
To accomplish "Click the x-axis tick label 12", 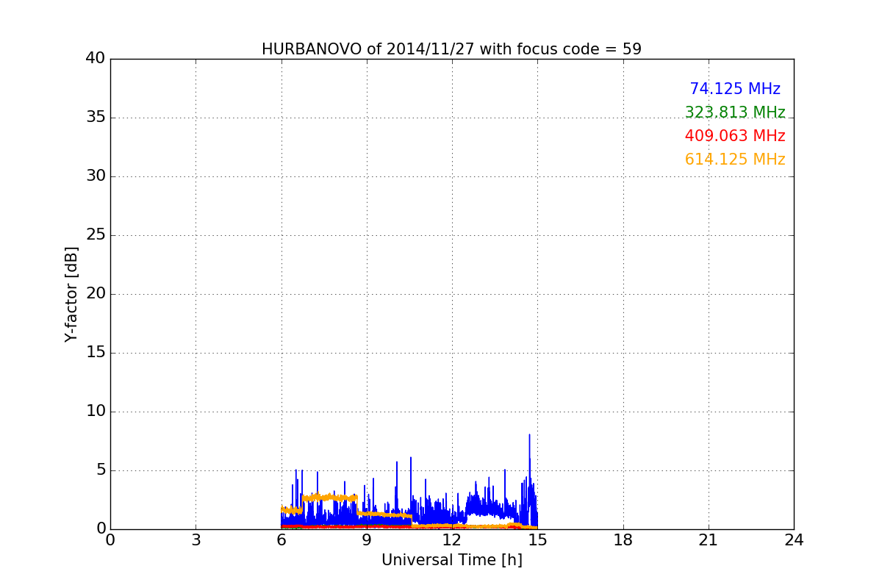I will click(452, 540).
